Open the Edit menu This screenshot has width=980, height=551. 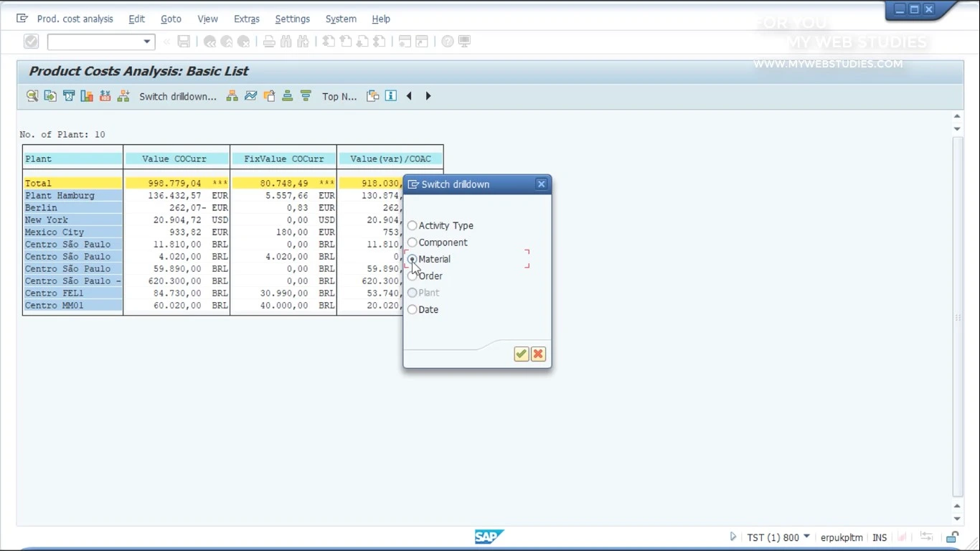[136, 19]
